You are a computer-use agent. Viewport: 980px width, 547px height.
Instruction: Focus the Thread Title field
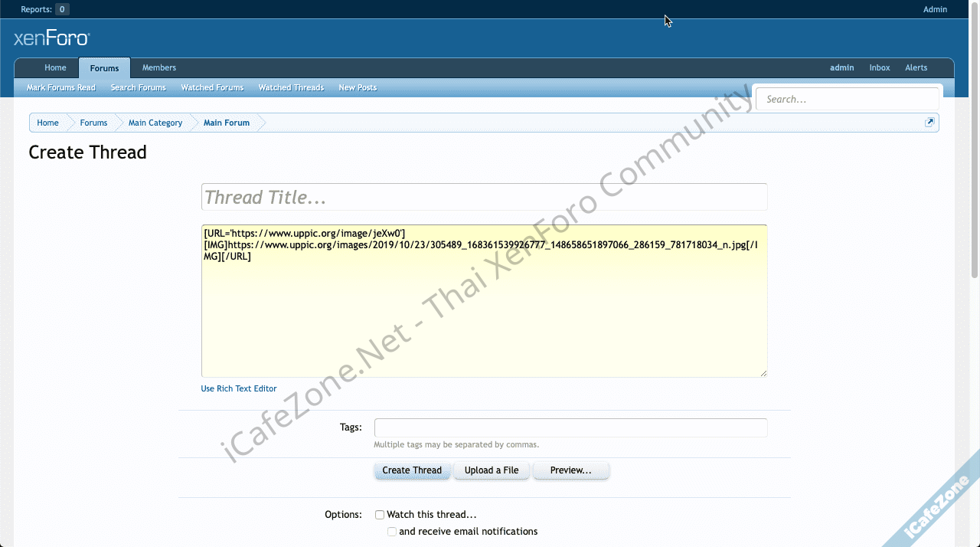[484, 197]
